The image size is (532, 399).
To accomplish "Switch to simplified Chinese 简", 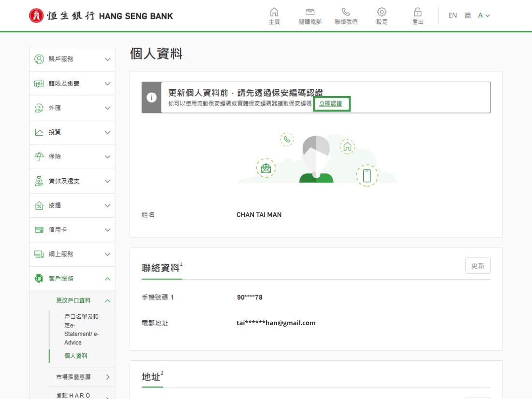I will point(468,15).
